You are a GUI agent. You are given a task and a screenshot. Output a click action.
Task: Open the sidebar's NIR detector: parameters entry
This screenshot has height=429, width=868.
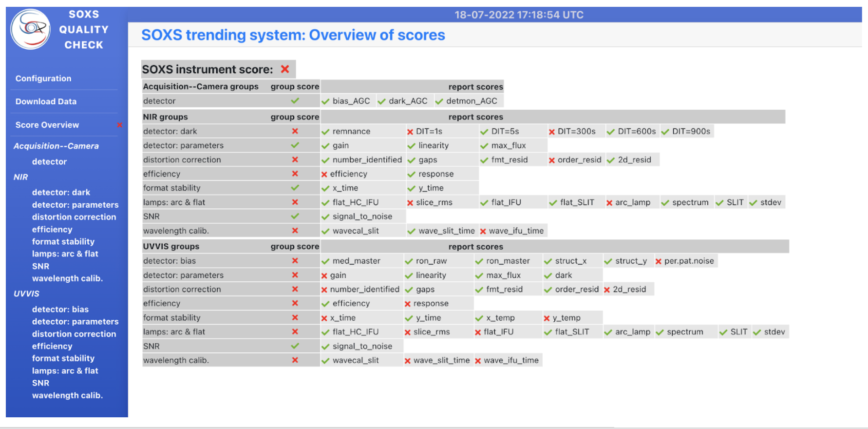[75, 205]
